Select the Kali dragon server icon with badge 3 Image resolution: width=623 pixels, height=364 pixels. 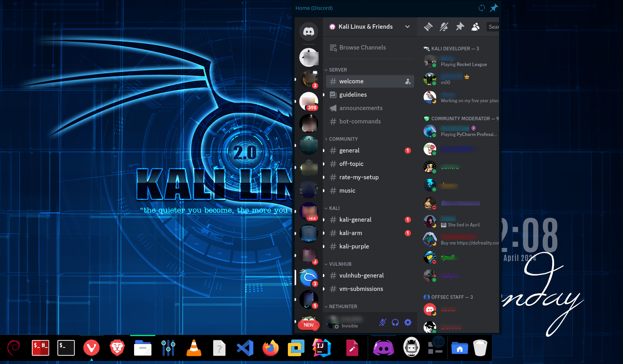pos(309,278)
